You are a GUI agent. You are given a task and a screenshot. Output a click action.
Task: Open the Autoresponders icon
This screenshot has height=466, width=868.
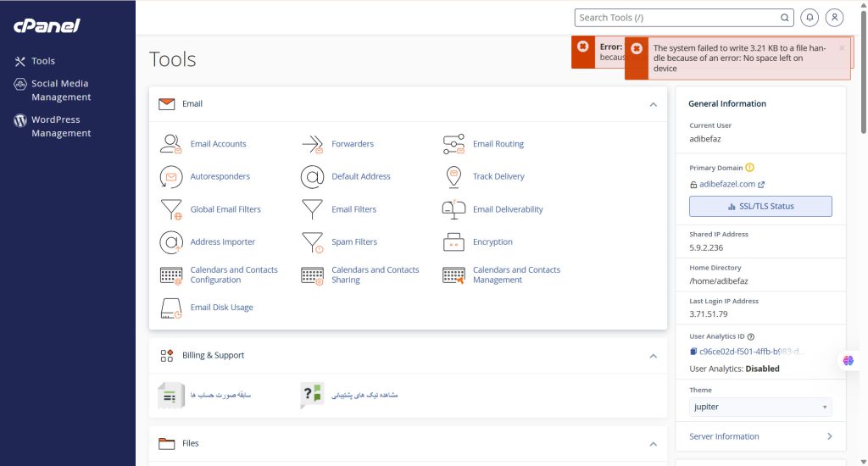(x=171, y=176)
